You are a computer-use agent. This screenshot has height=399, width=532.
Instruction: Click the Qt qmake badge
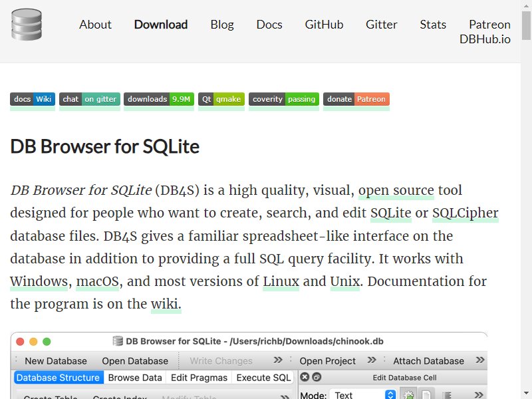click(221, 99)
